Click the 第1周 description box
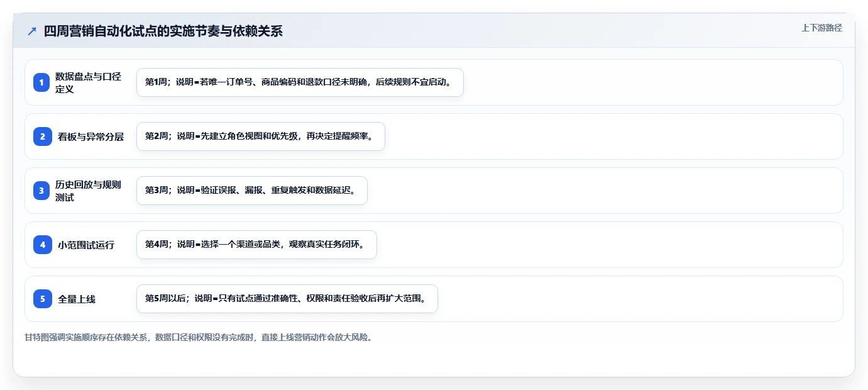 click(x=300, y=82)
